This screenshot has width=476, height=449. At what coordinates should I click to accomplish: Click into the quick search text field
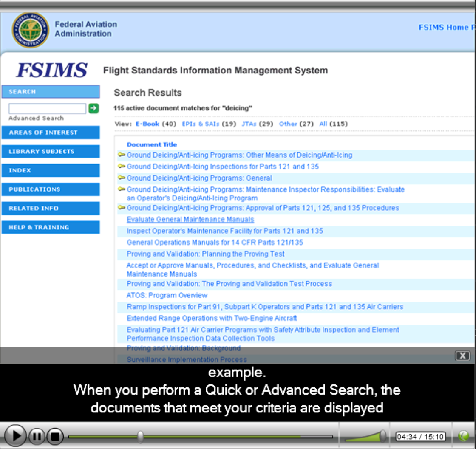point(47,108)
